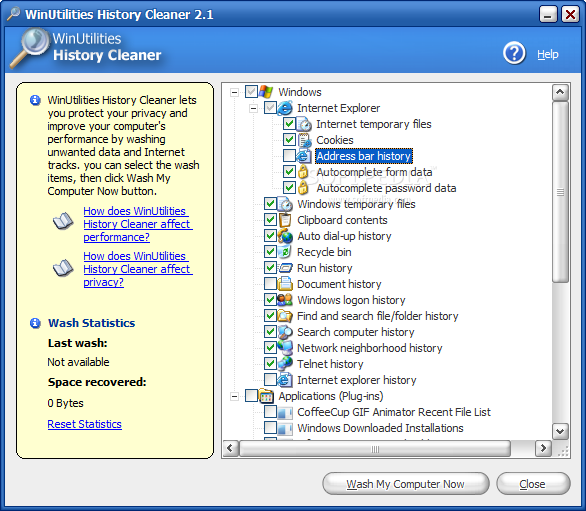Collapse the Applications (Plug-ins) node
The image size is (586, 511).
[234, 396]
